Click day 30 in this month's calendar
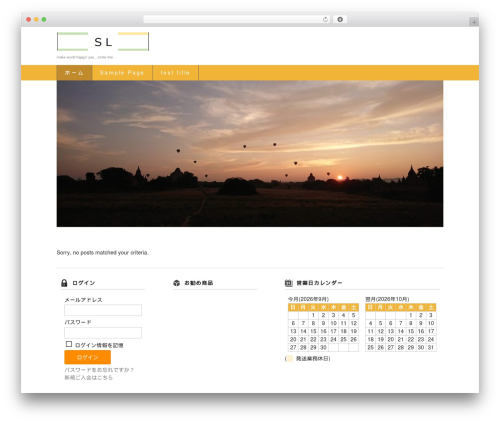Screen dimensions: 500x423 pyautogui.click(x=323, y=347)
